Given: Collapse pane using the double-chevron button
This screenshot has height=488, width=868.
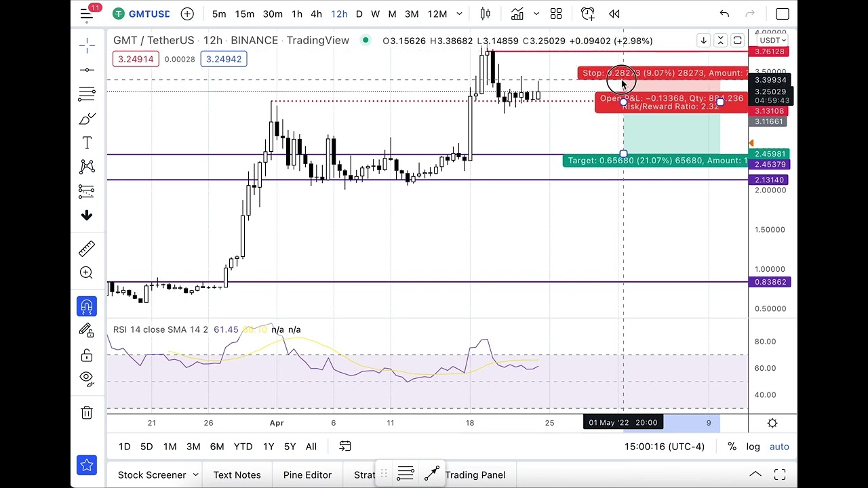Looking at the screenshot, I should tap(720, 41).
